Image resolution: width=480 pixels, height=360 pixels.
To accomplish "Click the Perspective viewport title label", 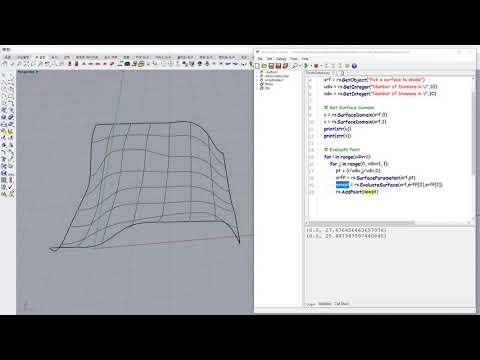I will point(26,72).
